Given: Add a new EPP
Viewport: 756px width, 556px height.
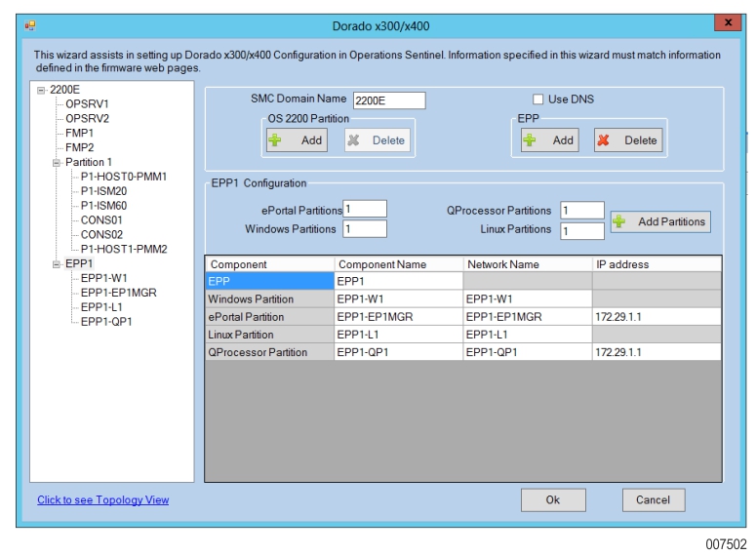Looking at the screenshot, I should point(549,140).
